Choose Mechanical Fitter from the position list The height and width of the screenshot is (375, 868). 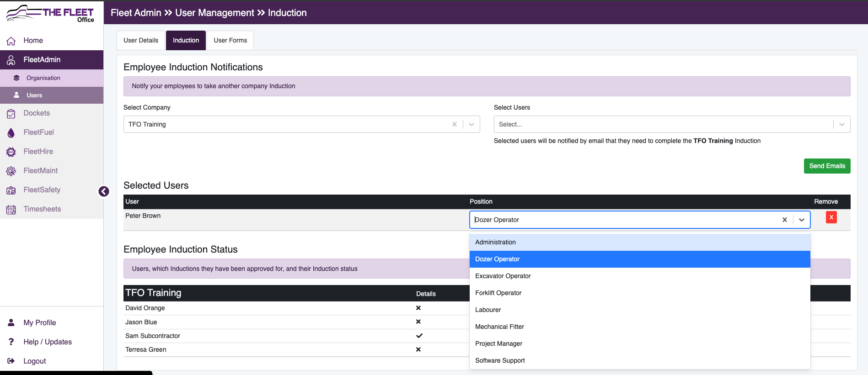(x=640, y=327)
